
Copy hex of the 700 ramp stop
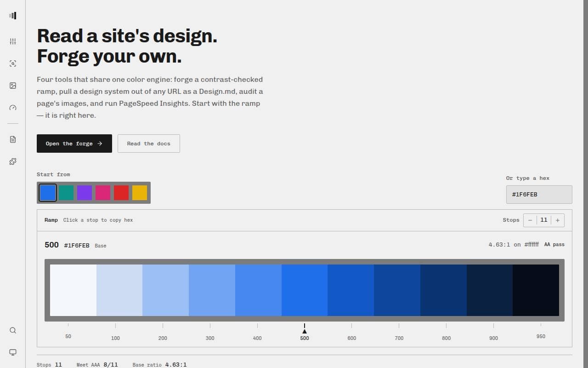tap(397, 290)
